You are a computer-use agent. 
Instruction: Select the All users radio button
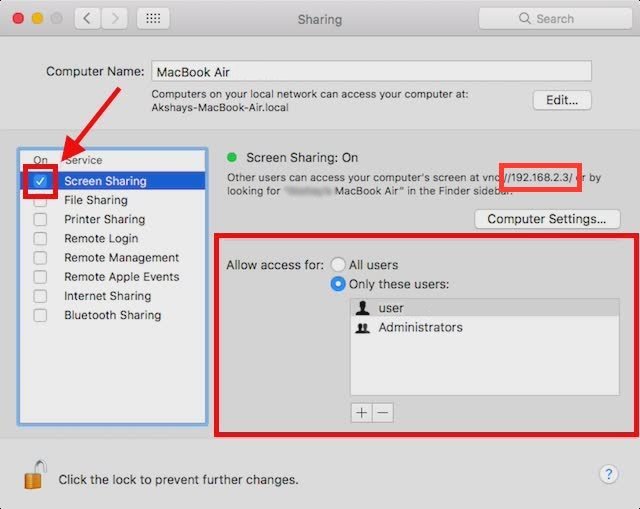click(x=339, y=265)
